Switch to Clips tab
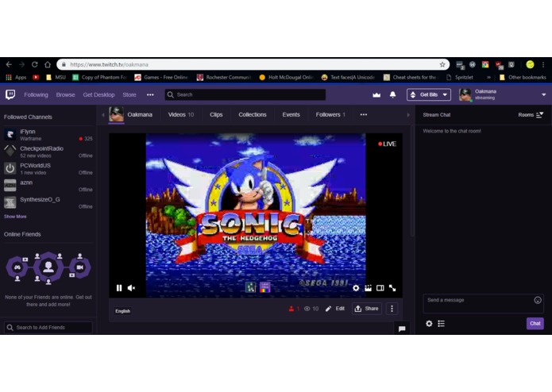The width and height of the screenshot is (552, 392). coord(216,114)
